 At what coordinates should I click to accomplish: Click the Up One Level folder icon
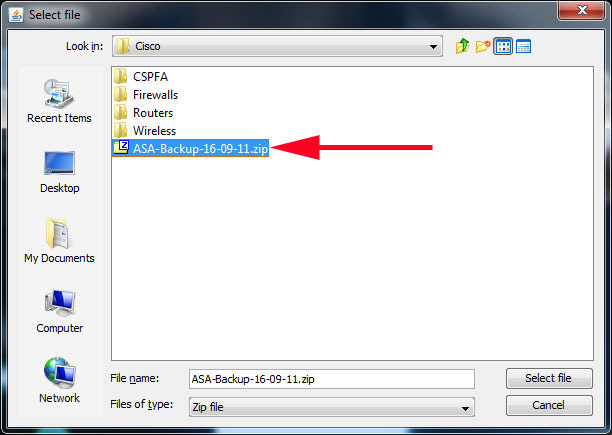pos(463,46)
